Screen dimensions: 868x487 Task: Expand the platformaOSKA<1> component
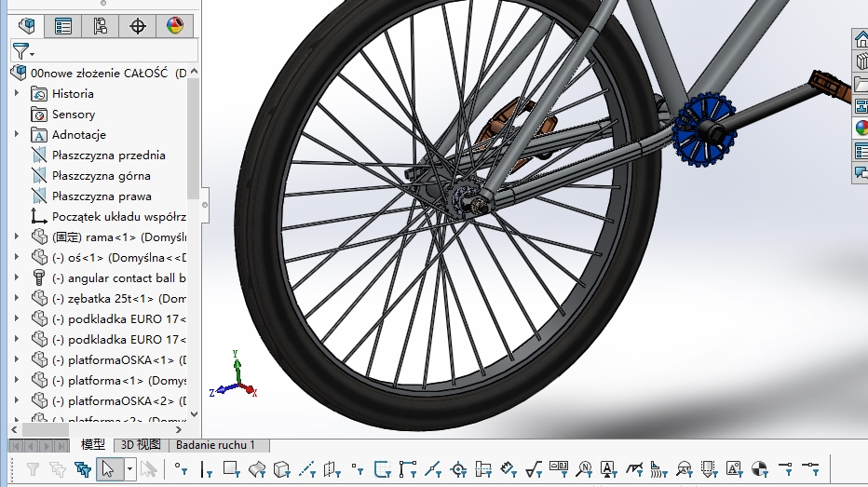(17, 359)
